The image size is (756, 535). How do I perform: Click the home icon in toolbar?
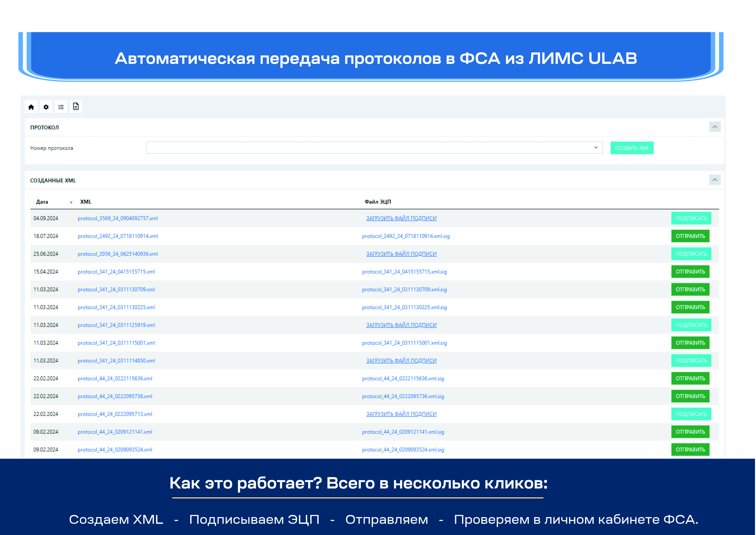[x=31, y=107]
